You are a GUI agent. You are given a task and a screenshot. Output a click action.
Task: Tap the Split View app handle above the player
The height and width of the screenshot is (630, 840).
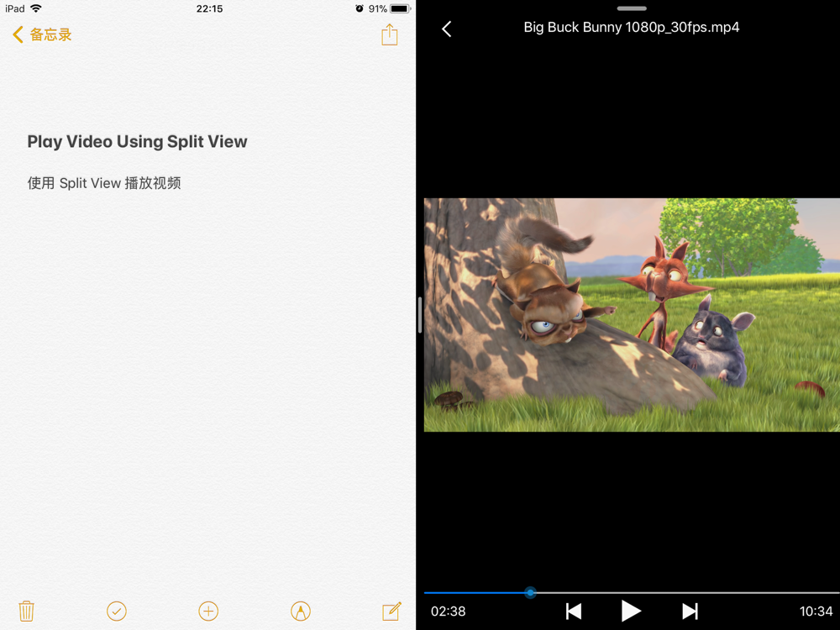click(x=632, y=8)
